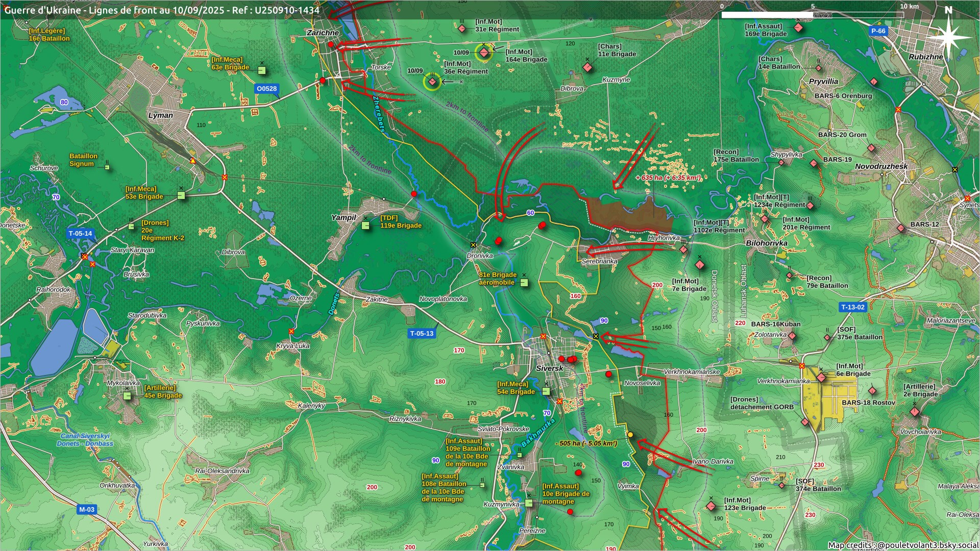Click the Siversk town label

tap(550, 368)
